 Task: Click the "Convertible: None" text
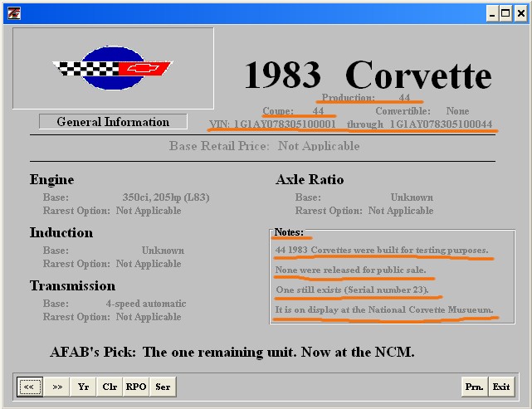[x=422, y=111]
